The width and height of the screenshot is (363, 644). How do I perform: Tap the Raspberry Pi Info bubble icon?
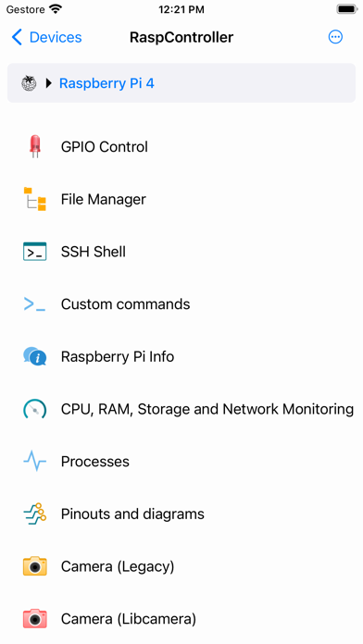click(x=35, y=356)
